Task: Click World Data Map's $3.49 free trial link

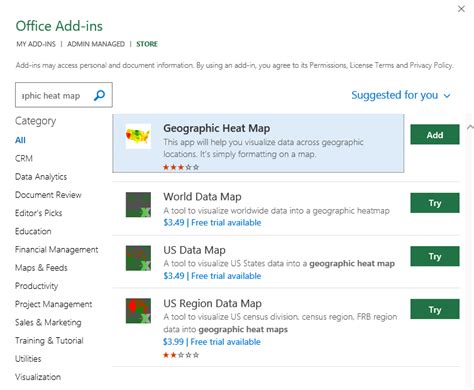Action: click(212, 222)
